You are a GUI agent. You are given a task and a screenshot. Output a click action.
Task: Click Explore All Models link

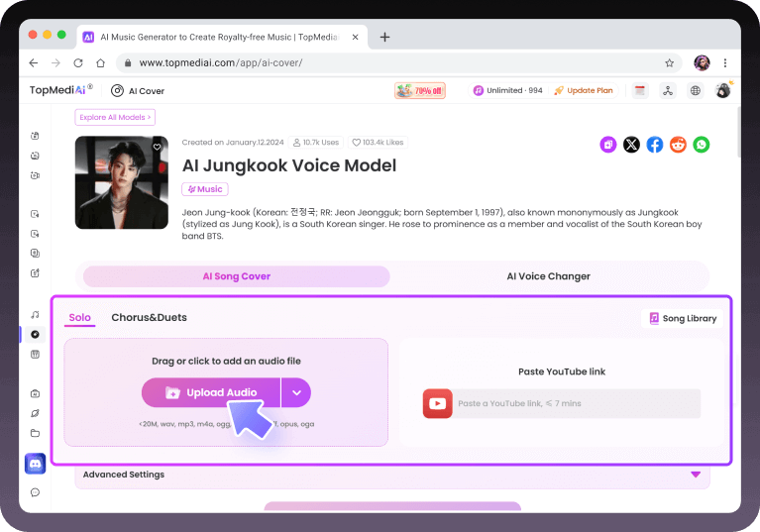pos(115,117)
